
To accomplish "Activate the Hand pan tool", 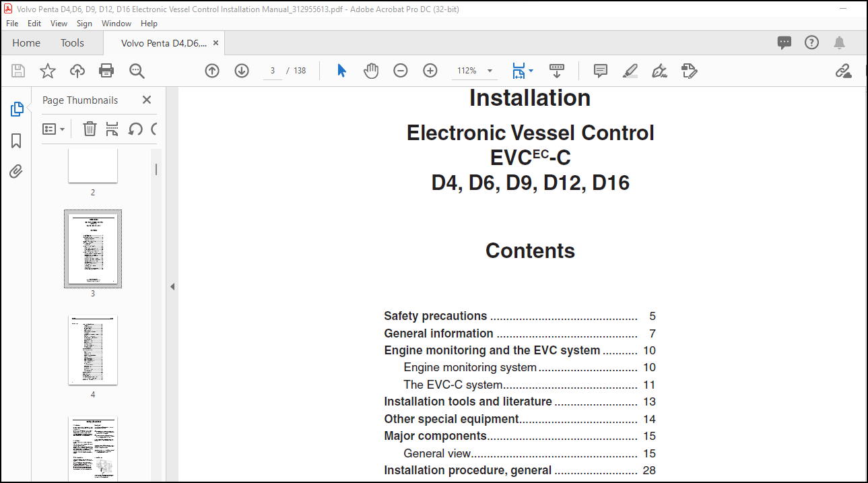I will pos(371,71).
